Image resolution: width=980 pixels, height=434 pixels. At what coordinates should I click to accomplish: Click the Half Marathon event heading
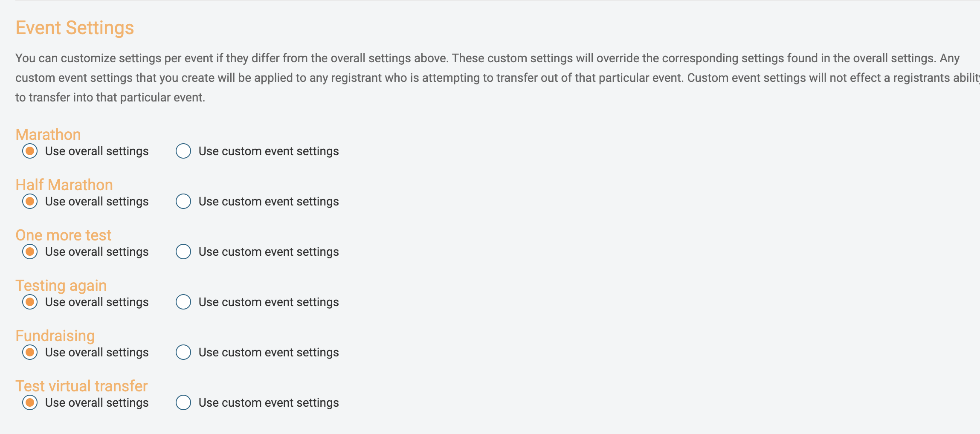64,184
